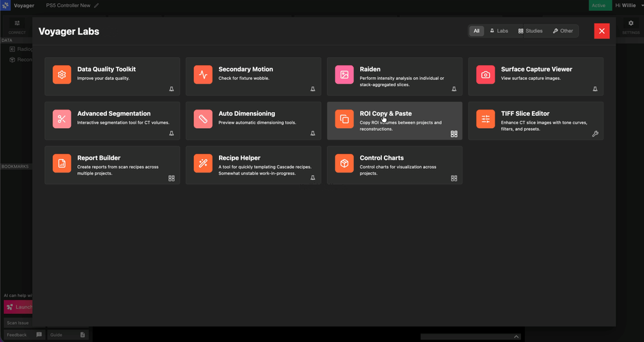Click the studies grid badge on ROI Copy & Paste card
The image size is (644, 342).
click(x=454, y=134)
